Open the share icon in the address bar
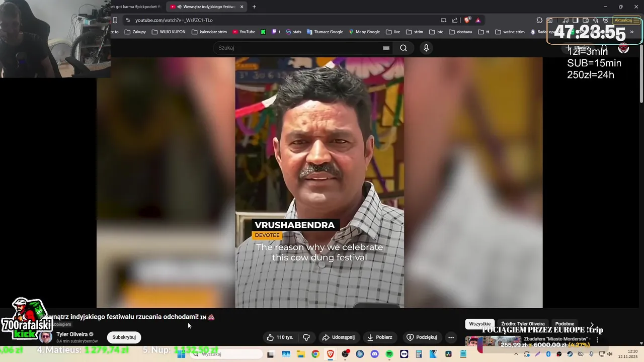Image resolution: width=644 pixels, height=362 pixels. pyautogui.click(x=455, y=20)
